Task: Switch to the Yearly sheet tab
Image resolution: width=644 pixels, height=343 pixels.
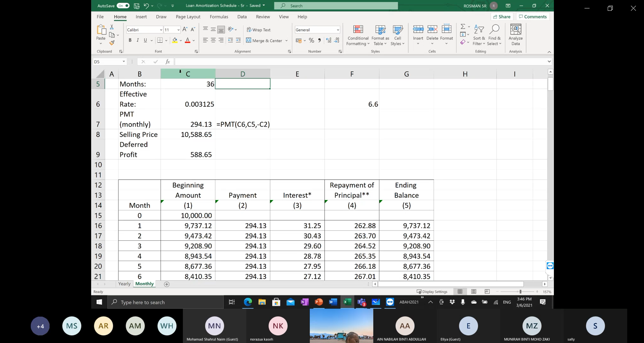Action: click(x=124, y=284)
